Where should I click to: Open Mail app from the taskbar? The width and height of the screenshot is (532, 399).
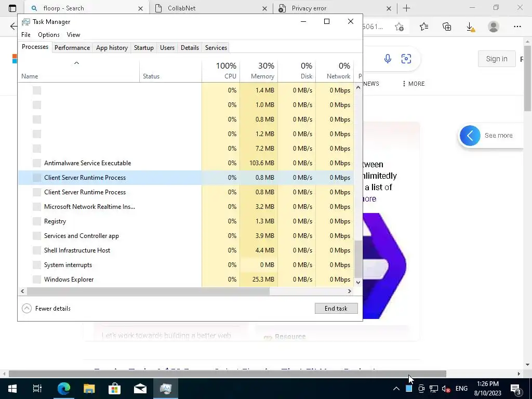click(140, 389)
